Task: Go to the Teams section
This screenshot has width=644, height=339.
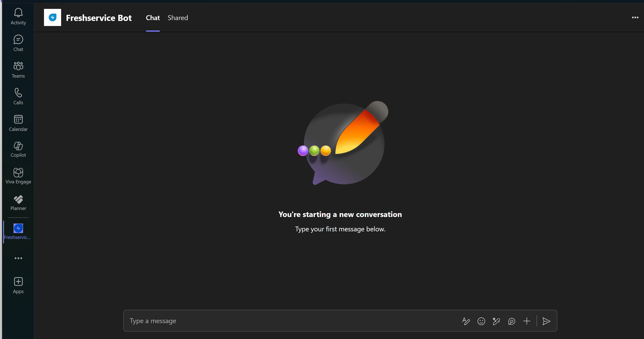Action: tap(18, 70)
